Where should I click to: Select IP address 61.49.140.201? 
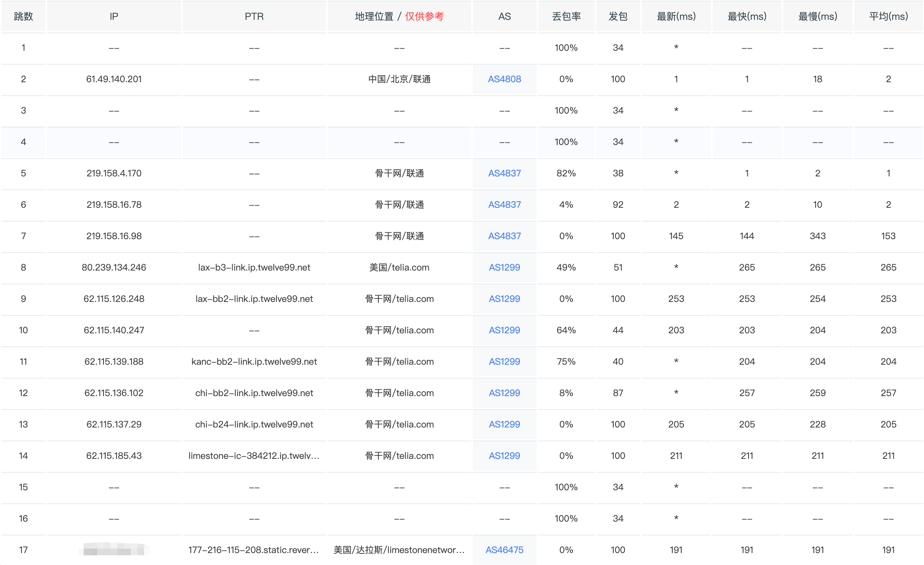pyautogui.click(x=114, y=79)
